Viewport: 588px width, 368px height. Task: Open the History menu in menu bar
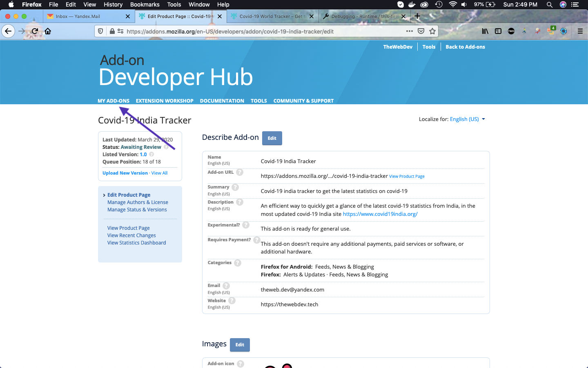pos(113,4)
